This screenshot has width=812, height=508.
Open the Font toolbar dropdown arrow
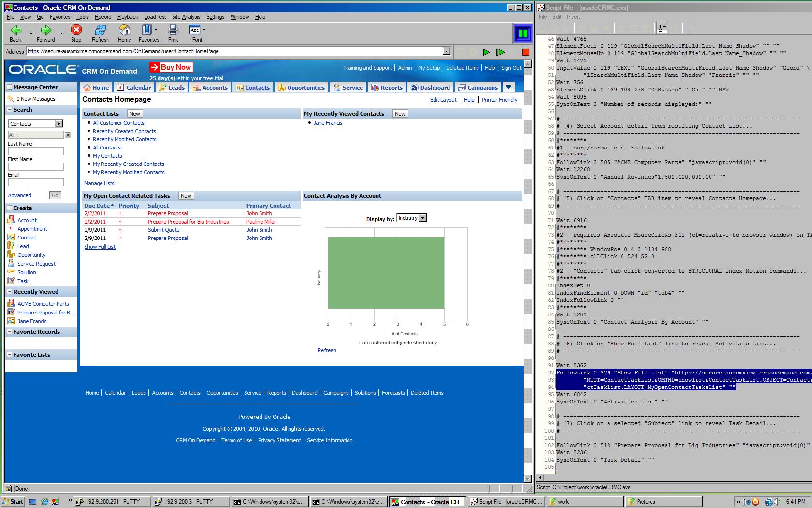pyautogui.click(x=204, y=30)
